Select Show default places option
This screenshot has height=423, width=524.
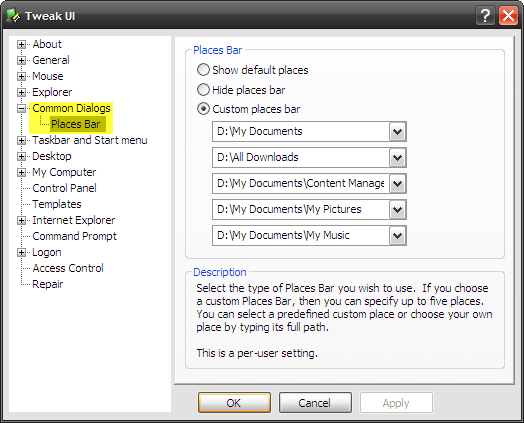tap(203, 70)
